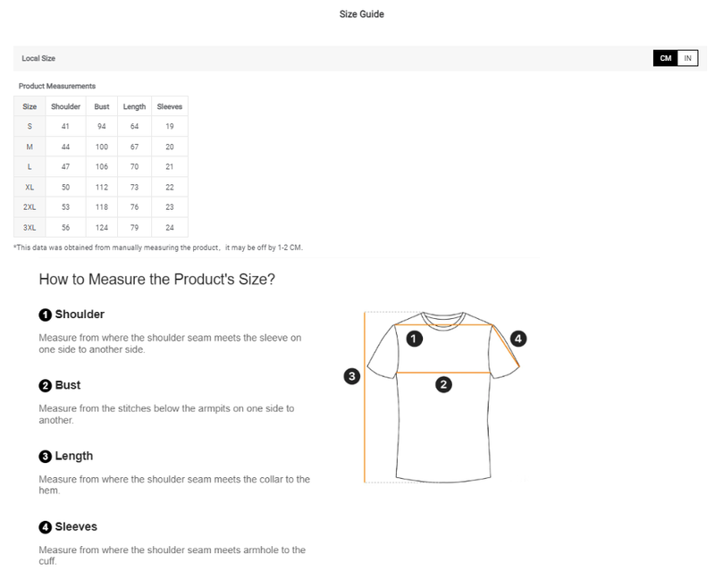Click the number 1 marker on the shirt diagram
Screen dimensions: 715x588
(x=414, y=339)
